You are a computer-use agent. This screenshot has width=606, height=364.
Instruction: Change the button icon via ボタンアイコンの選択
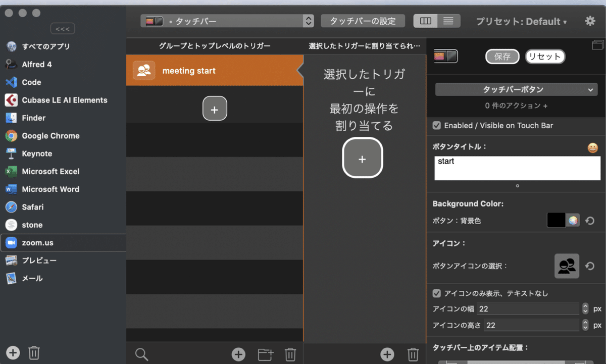click(567, 266)
